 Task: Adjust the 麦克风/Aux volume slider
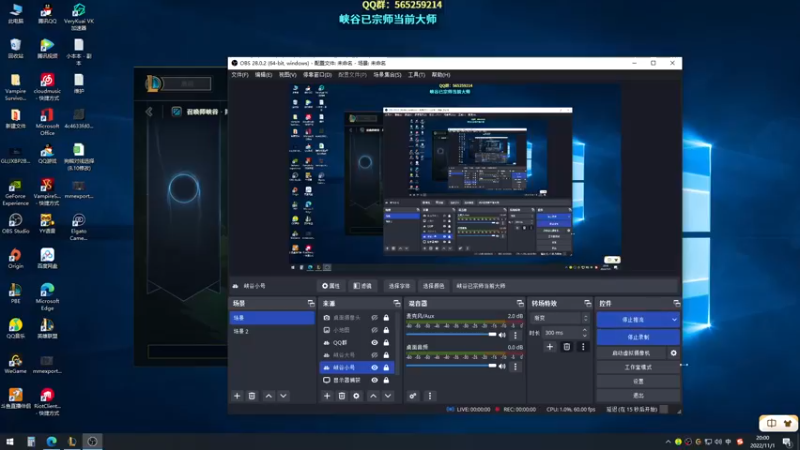pos(452,335)
